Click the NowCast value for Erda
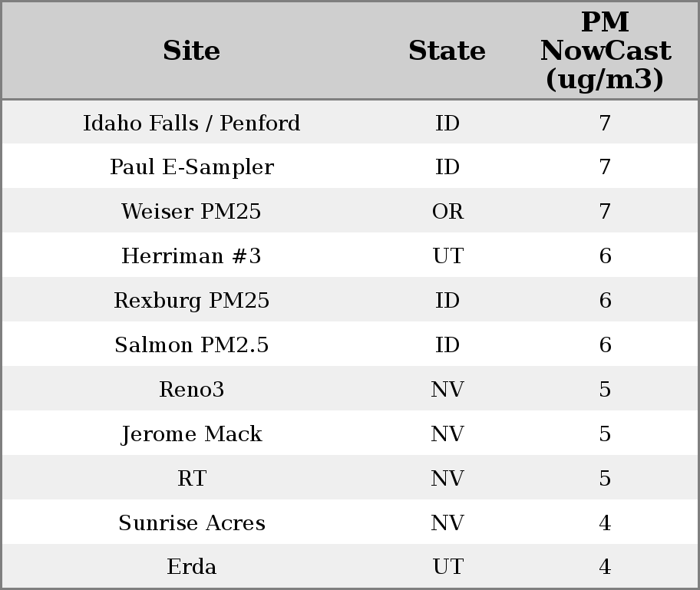The width and height of the screenshot is (700, 590). (605, 567)
